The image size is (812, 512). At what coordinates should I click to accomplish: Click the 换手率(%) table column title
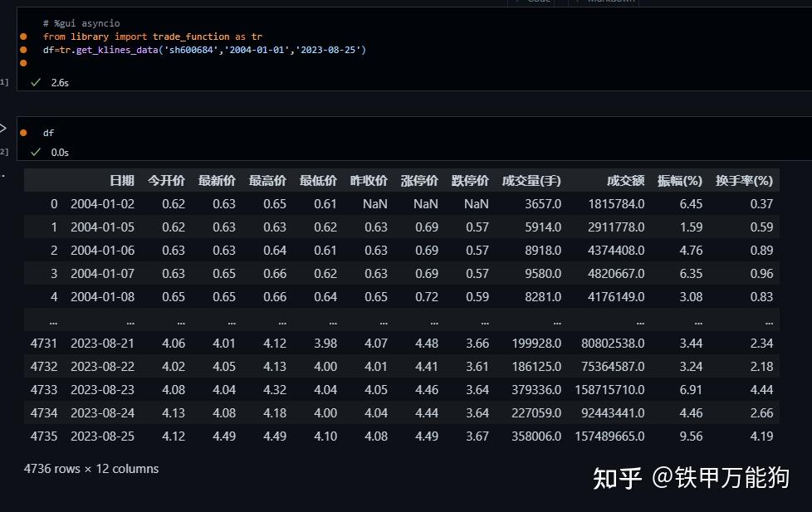pyautogui.click(x=745, y=180)
